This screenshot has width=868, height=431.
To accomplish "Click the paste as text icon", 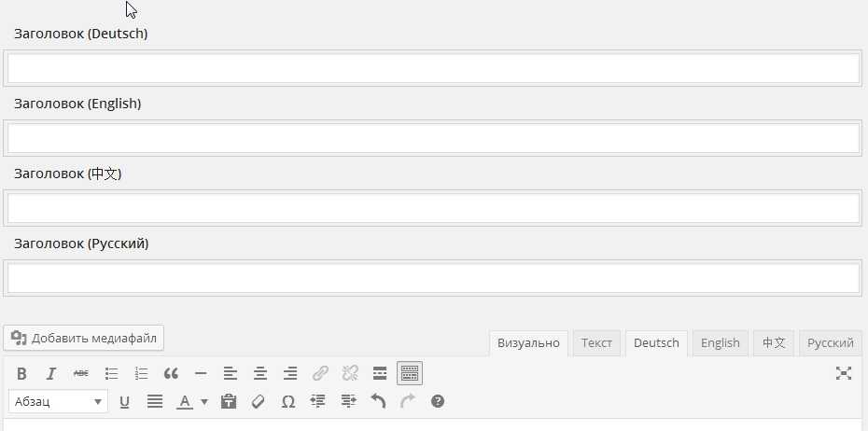I will pos(229,401).
